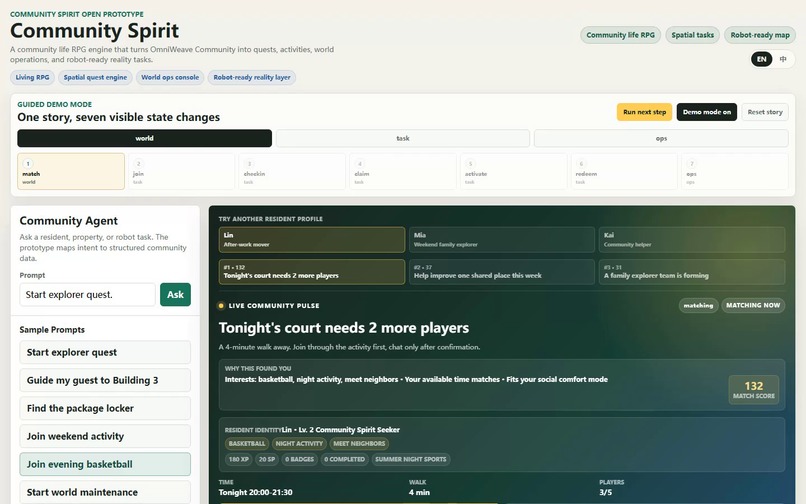Screen dimensions: 806x504
Task: Click the matching status pill
Action: click(698, 305)
